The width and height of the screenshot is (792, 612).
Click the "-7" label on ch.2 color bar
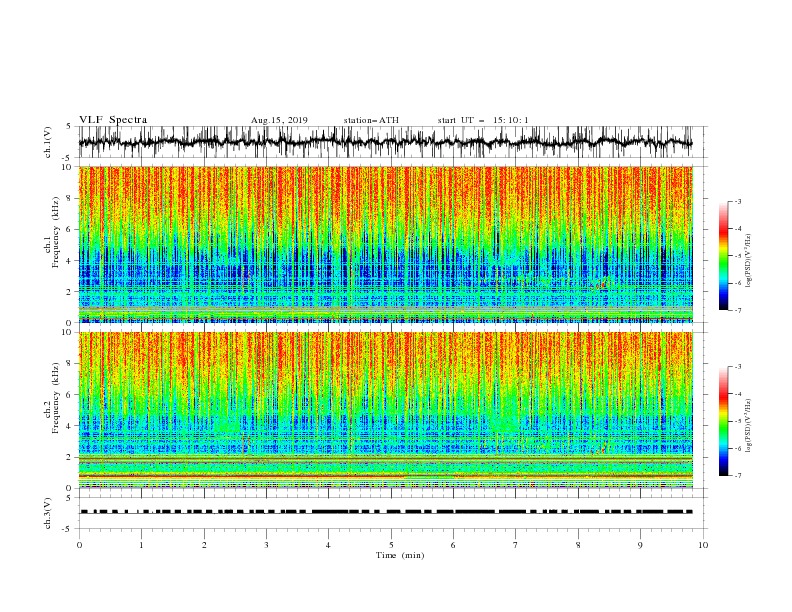point(737,476)
